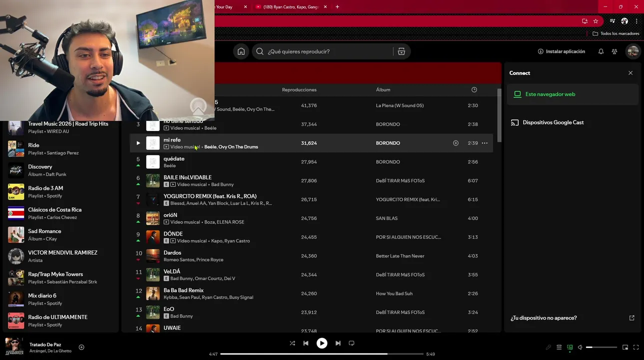Open more options for 'mi refe' track
The width and height of the screenshot is (644, 360).
point(485,143)
